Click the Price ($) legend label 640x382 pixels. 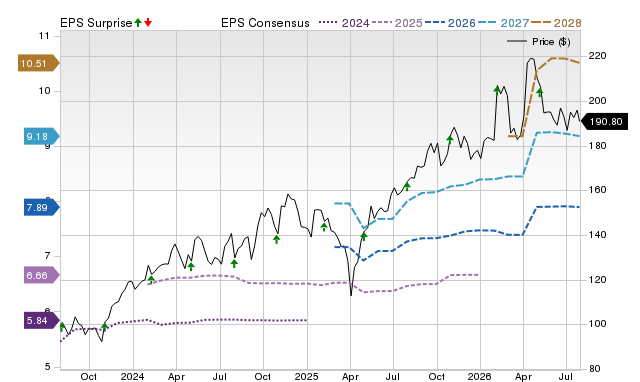click(551, 42)
